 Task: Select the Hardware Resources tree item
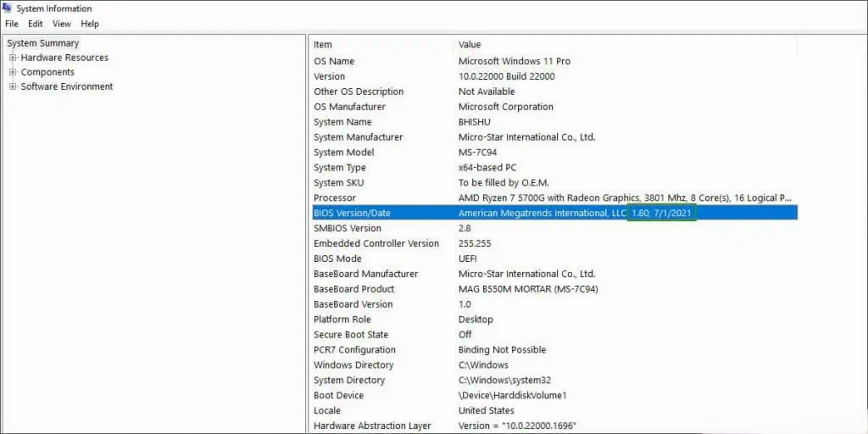coord(64,58)
